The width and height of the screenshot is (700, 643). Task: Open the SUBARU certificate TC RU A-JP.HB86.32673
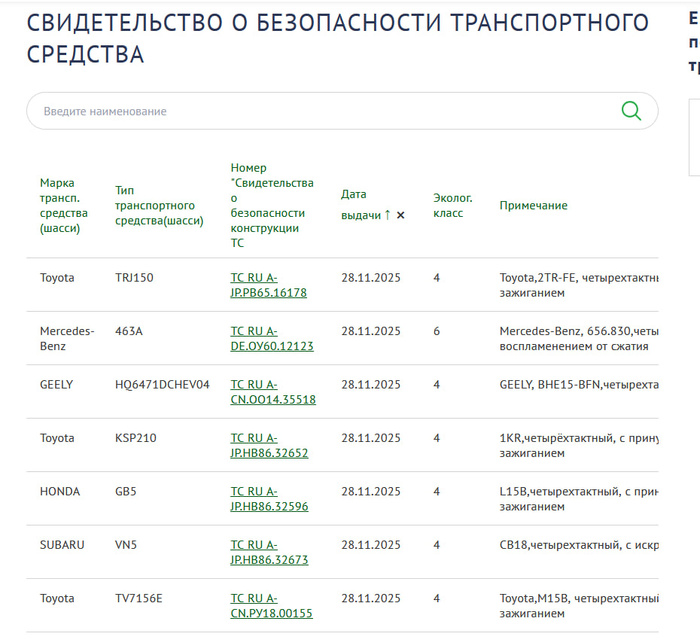pos(269,552)
